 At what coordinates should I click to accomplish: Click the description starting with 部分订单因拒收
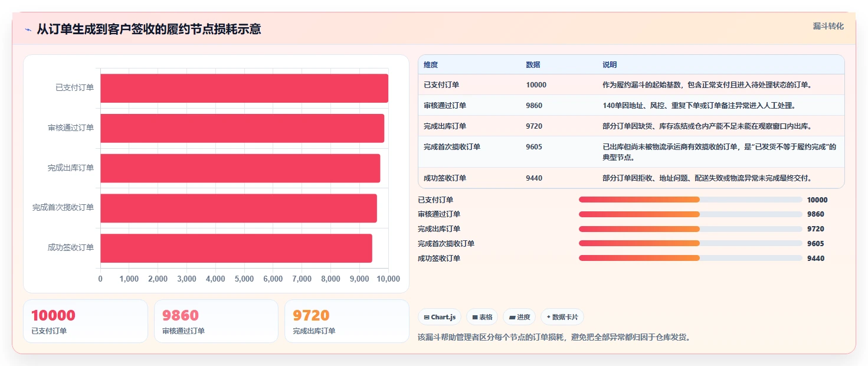coord(707,178)
